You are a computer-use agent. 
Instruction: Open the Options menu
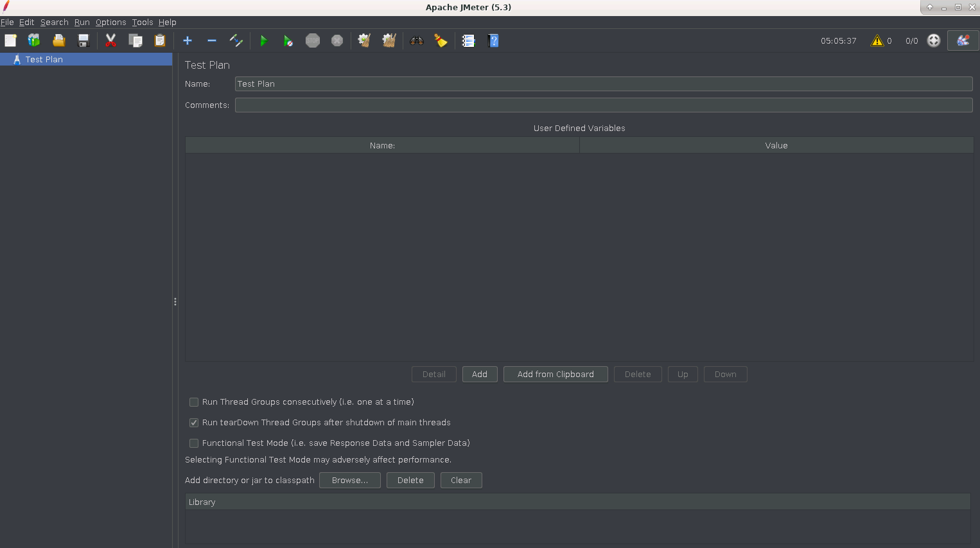110,22
